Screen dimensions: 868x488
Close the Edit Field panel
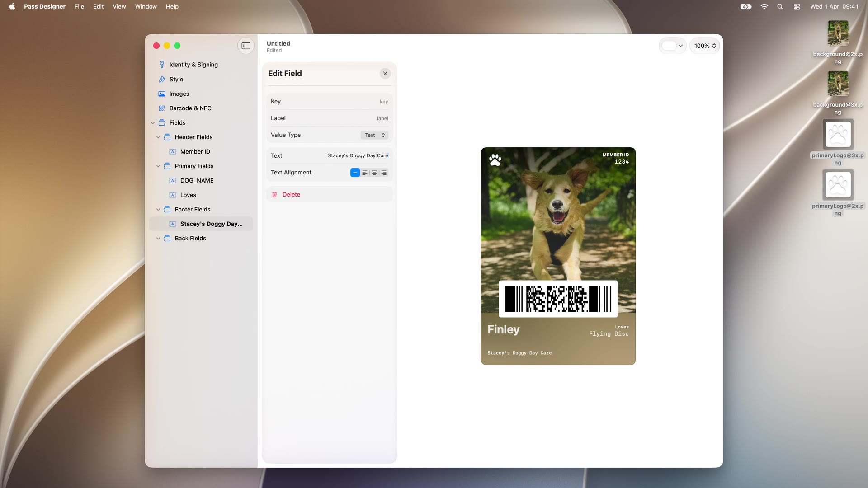click(x=385, y=73)
